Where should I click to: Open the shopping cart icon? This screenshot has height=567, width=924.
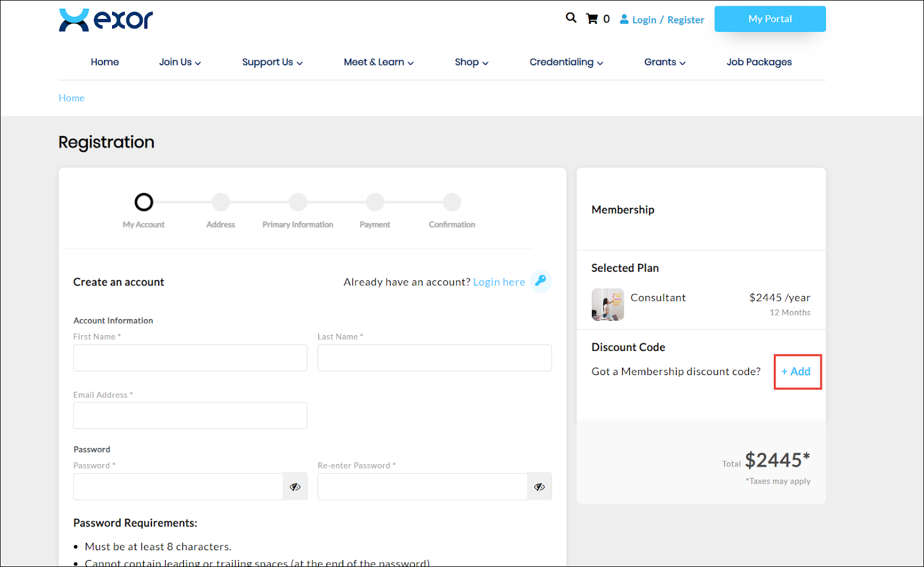pos(592,19)
